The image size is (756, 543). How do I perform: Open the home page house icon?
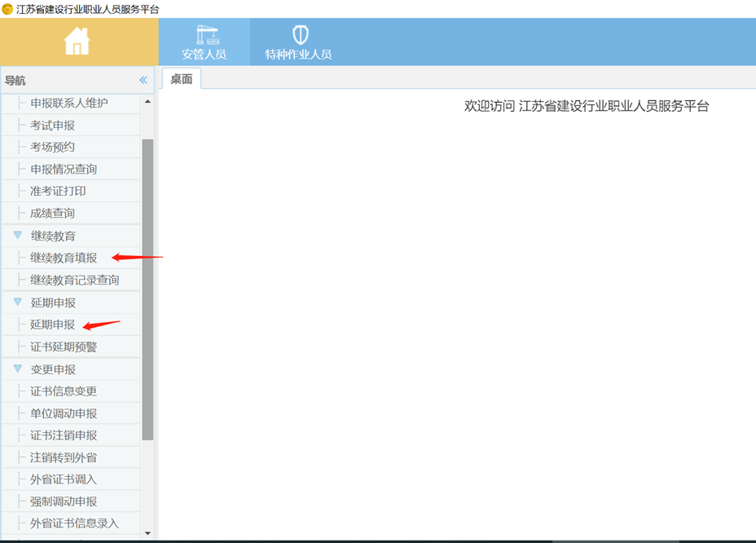click(77, 41)
